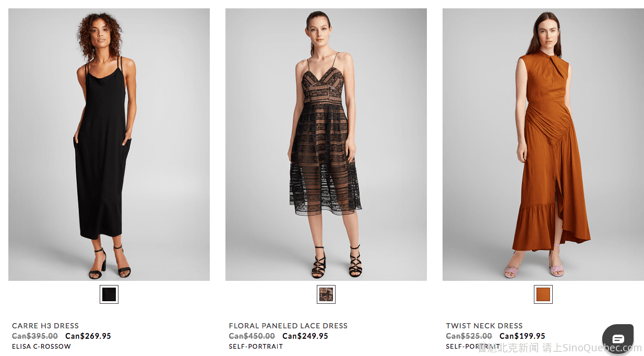Click the crossed-out Can$525.00 price

(x=469, y=336)
